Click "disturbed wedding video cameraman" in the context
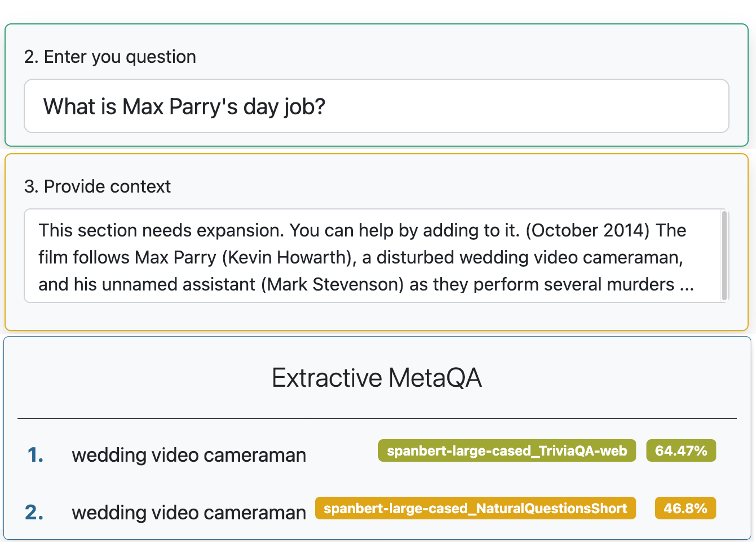756x542 pixels. [x=529, y=257]
